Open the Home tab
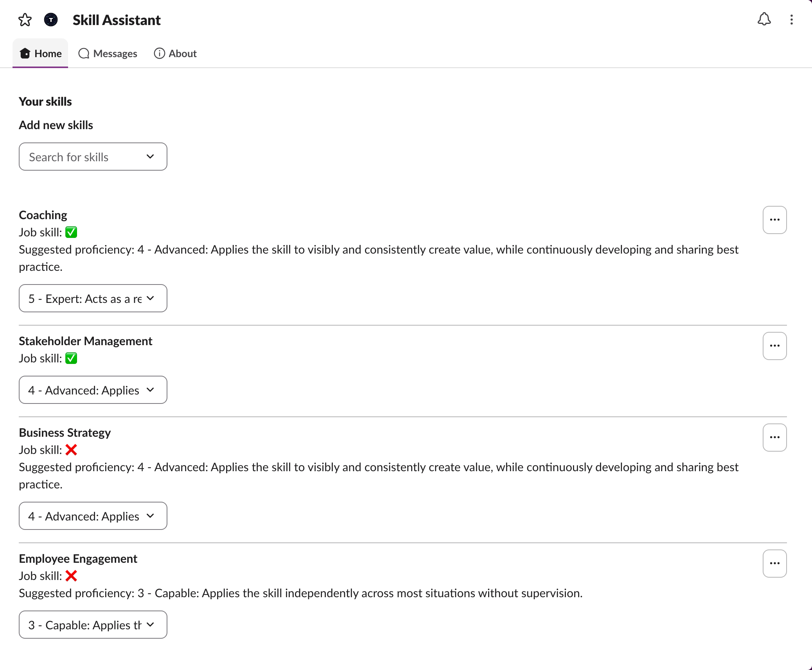This screenshot has height=670, width=812. coord(40,53)
